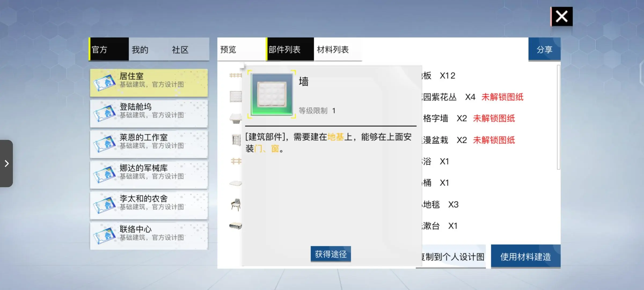Screen dimensions: 644x290
Task: Open the 预览 tab
Action: click(x=228, y=50)
